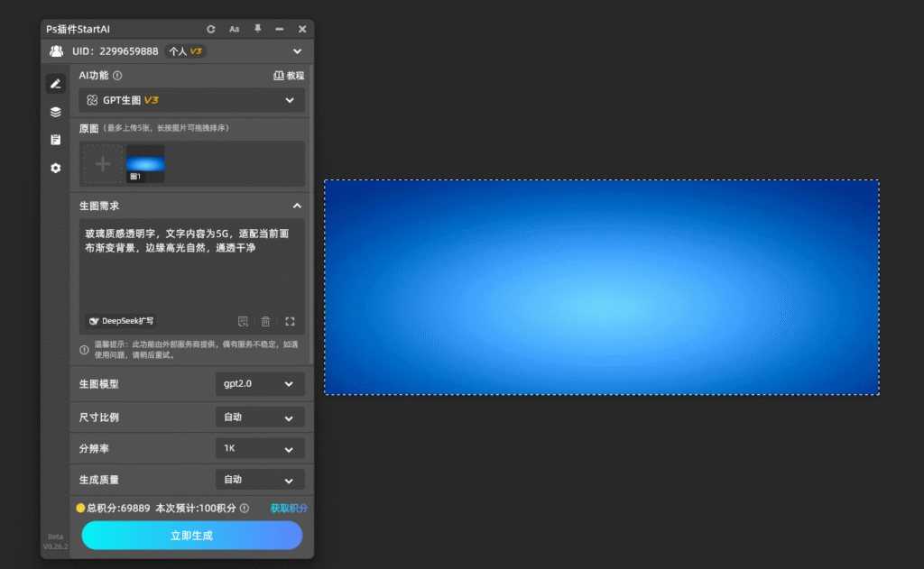Image resolution: width=924 pixels, height=569 pixels.
Task: Click the 立即生成 button
Action: pos(191,536)
